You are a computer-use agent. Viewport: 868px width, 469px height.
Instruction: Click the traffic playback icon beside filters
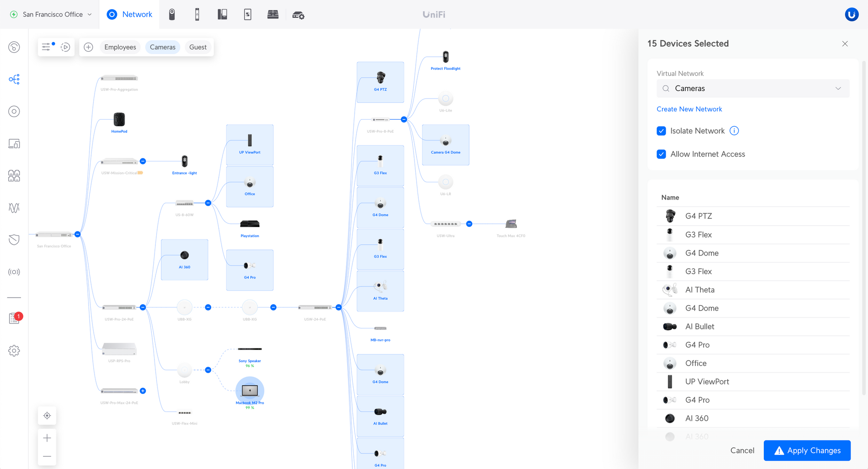point(66,47)
